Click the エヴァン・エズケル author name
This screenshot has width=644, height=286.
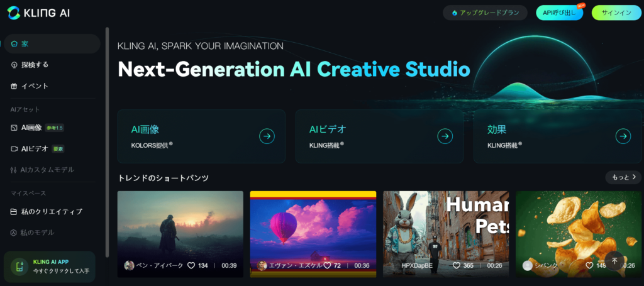point(296,265)
